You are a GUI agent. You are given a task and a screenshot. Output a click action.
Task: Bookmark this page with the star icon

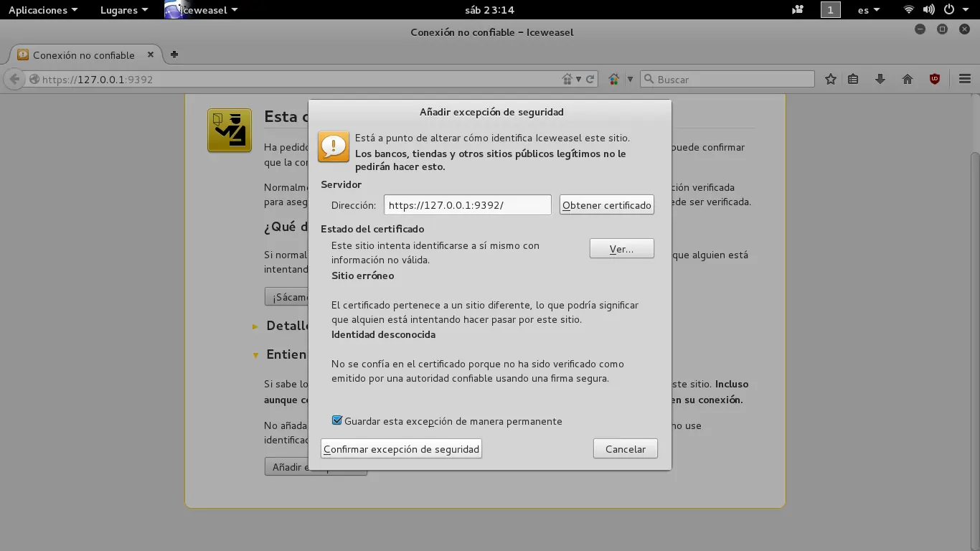pos(831,80)
